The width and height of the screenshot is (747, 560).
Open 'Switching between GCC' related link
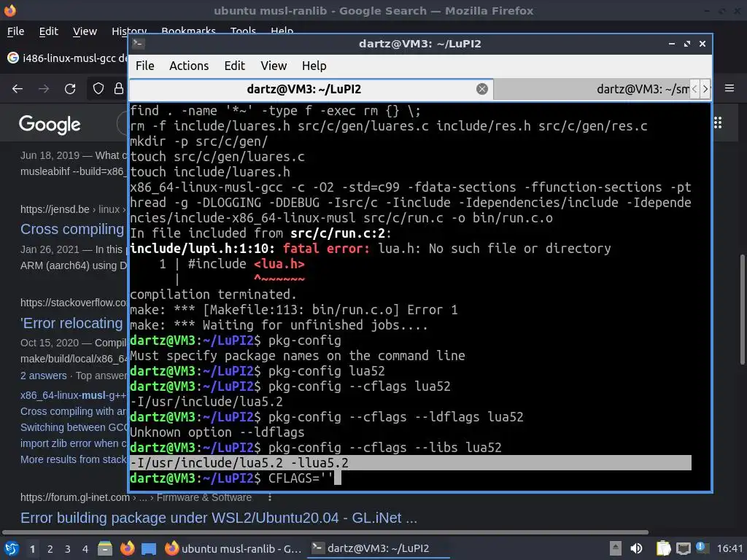coord(74,427)
